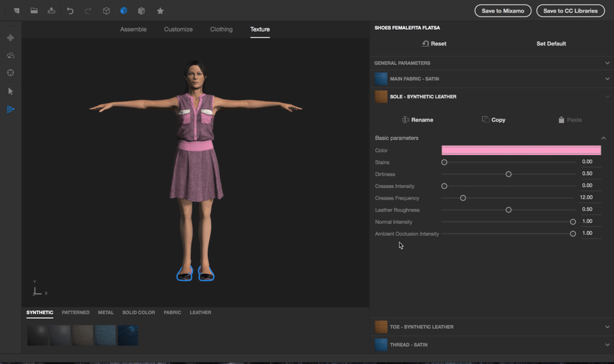Click the Copy icon
The image size is (614, 364).
click(x=486, y=119)
